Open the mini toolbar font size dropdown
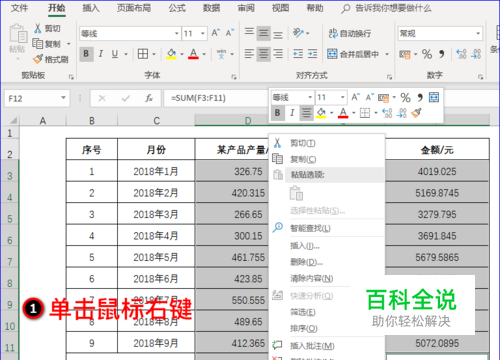This screenshot has height=360, width=500. [342, 97]
